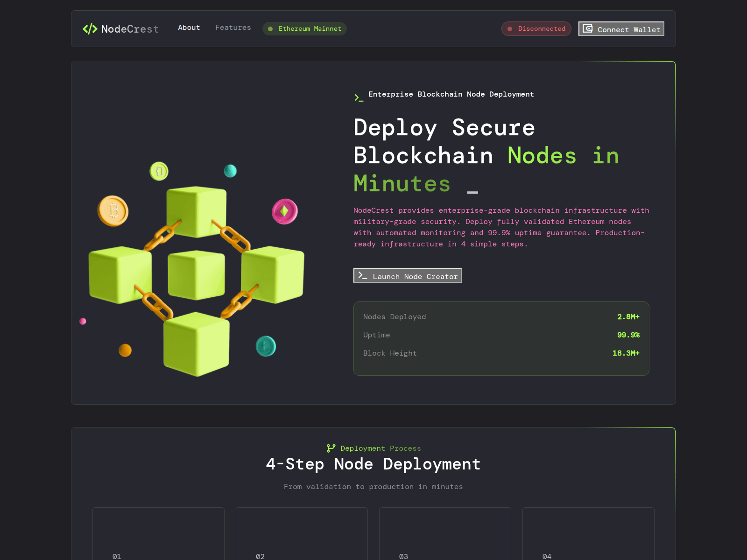Viewport: 747px width, 560px height.
Task: Click the terminal prompt icon beside Enterprise heading
Action: tap(359, 98)
